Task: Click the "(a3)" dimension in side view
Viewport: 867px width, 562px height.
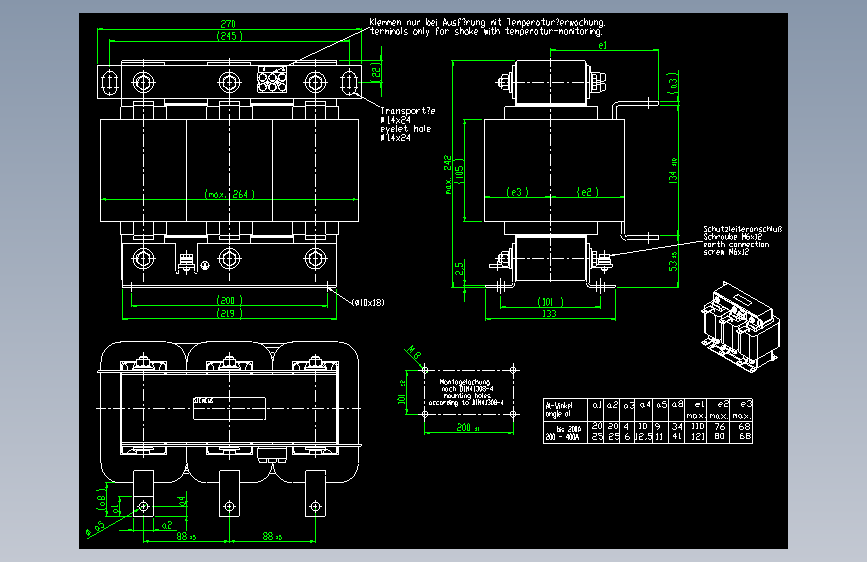Action: (x=672, y=84)
